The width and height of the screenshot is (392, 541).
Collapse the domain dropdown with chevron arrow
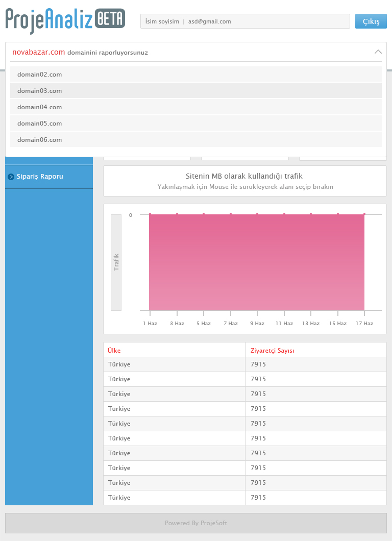tap(378, 52)
